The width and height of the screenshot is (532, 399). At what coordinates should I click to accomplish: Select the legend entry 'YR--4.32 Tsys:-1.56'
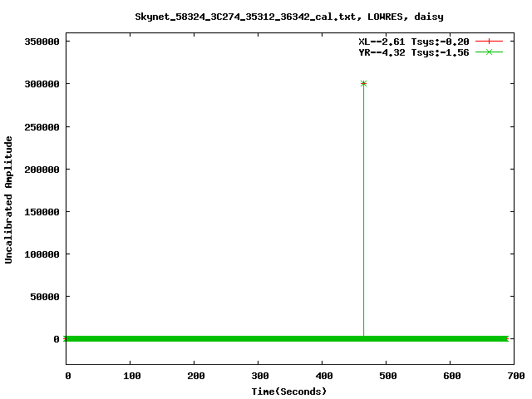pos(414,52)
